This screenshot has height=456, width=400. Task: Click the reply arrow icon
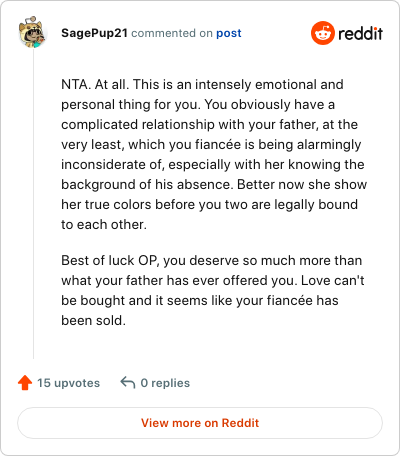(x=128, y=383)
